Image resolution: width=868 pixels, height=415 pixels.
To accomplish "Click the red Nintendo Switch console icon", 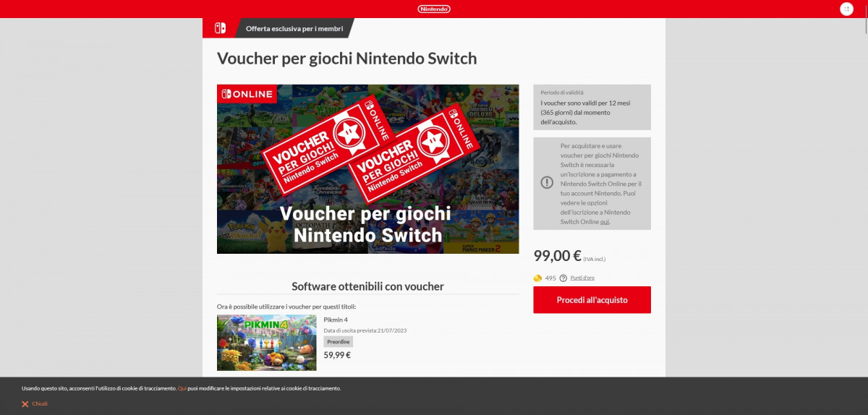I will click(219, 28).
